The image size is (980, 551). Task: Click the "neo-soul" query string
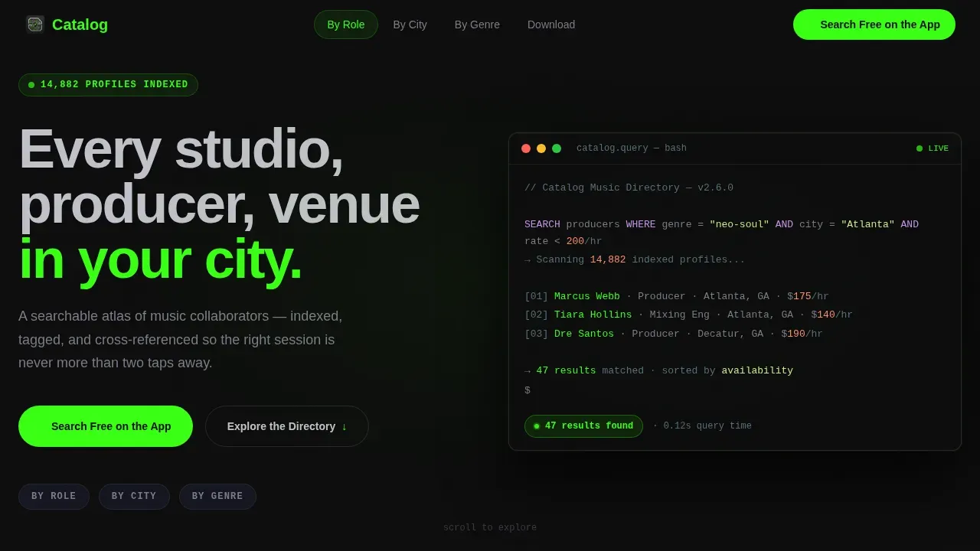tap(740, 225)
